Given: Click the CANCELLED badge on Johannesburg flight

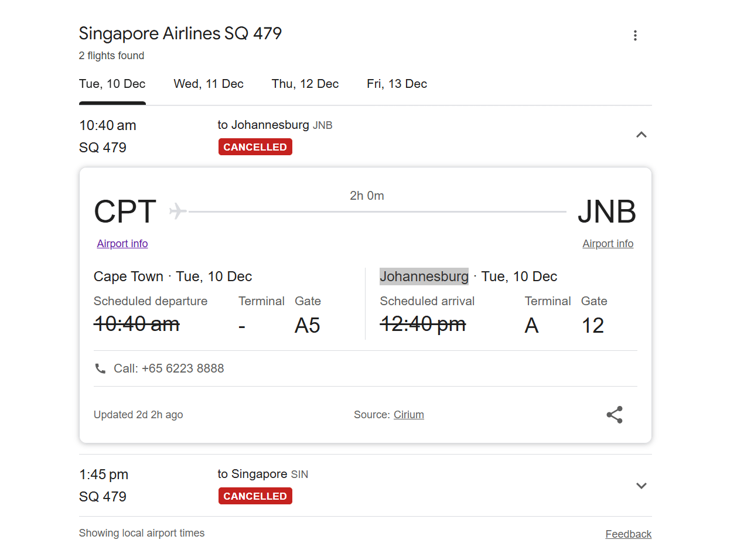Looking at the screenshot, I should [x=255, y=147].
